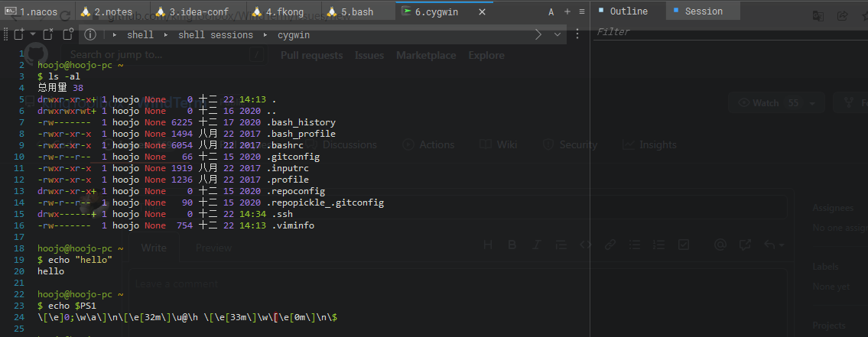Click the '.gitconfig' file name on line 10

293,157
